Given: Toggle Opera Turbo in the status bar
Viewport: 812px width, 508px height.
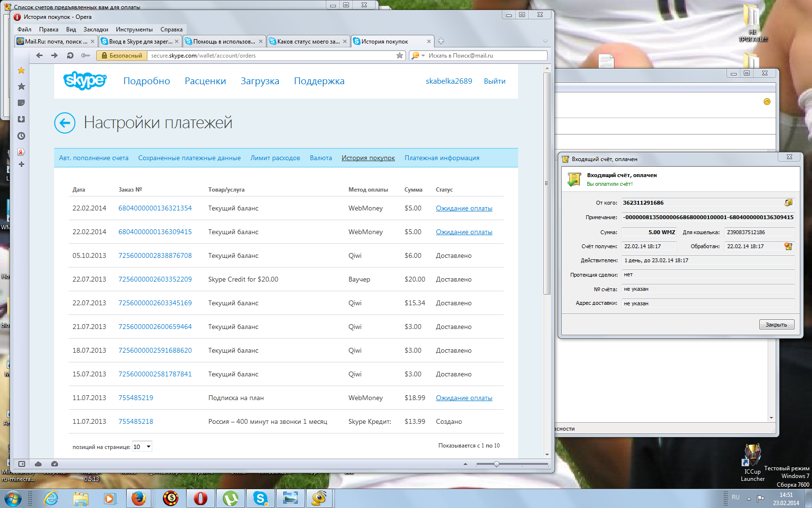Looking at the screenshot, I should (55, 464).
